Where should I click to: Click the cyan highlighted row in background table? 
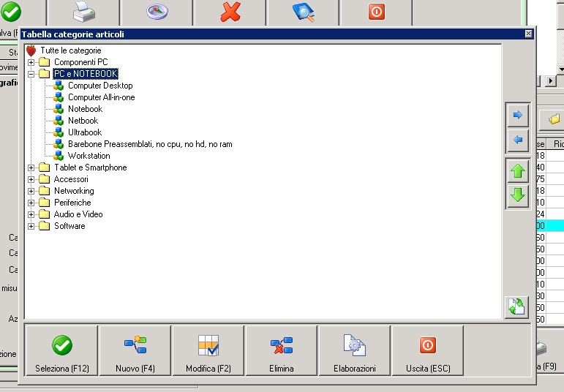[x=550, y=226]
